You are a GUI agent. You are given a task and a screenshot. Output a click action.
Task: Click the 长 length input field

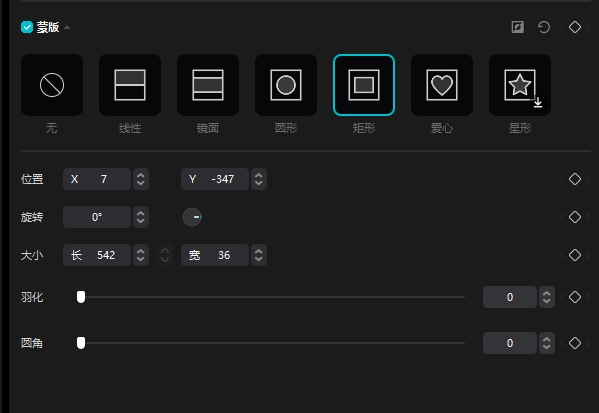tap(97, 255)
